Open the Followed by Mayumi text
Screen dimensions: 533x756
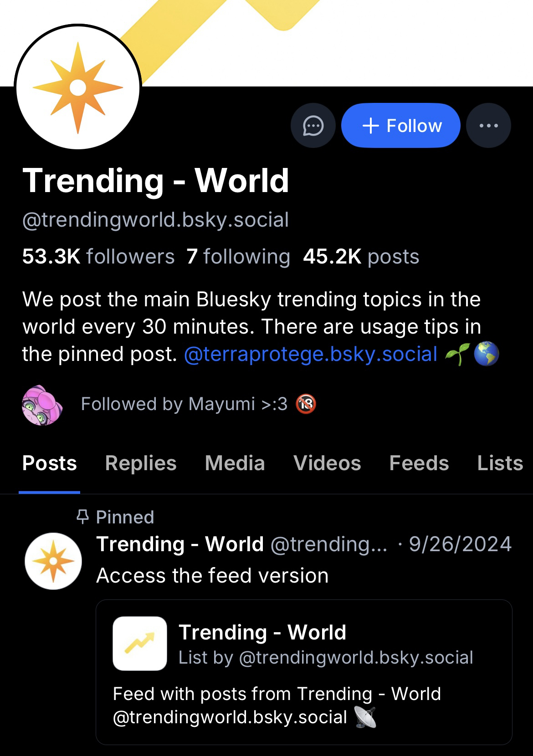tap(184, 404)
